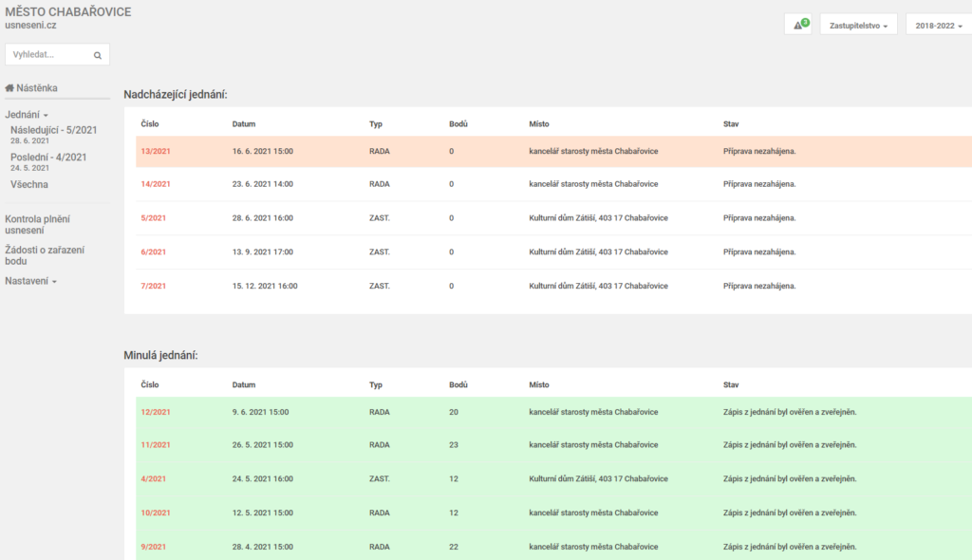The image size is (972, 560).
Task: Open past meeting 12/2021
Action: pyautogui.click(x=156, y=412)
